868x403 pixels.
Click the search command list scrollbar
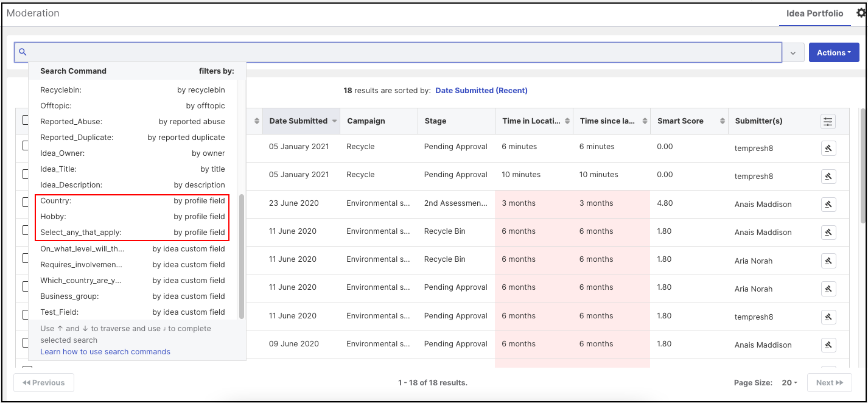pyautogui.click(x=242, y=256)
